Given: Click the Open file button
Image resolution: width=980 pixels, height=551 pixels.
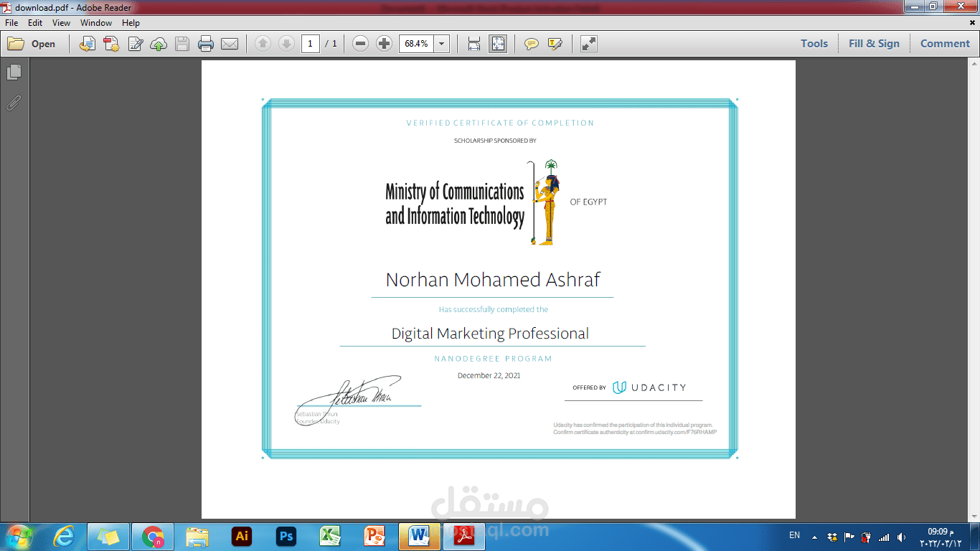Looking at the screenshot, I should pyautogui.click(x=32, y=44).
